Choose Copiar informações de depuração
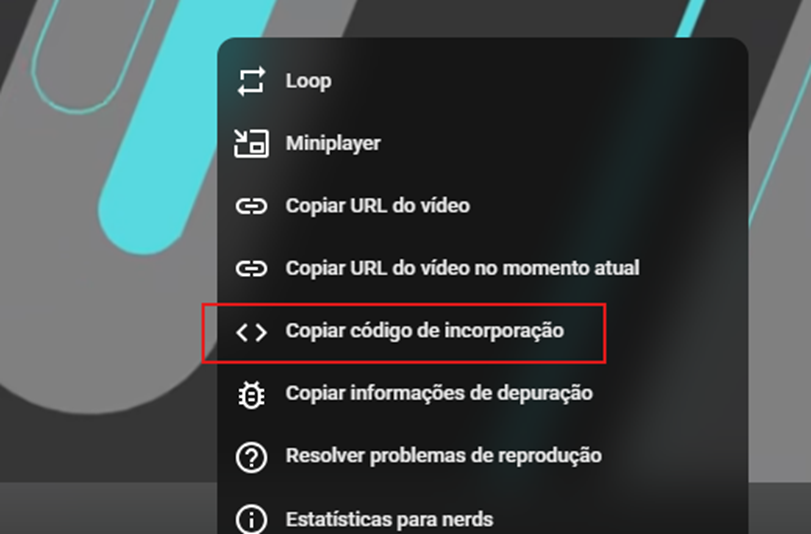Screen dimensions: 811x534 coord(439,393)
